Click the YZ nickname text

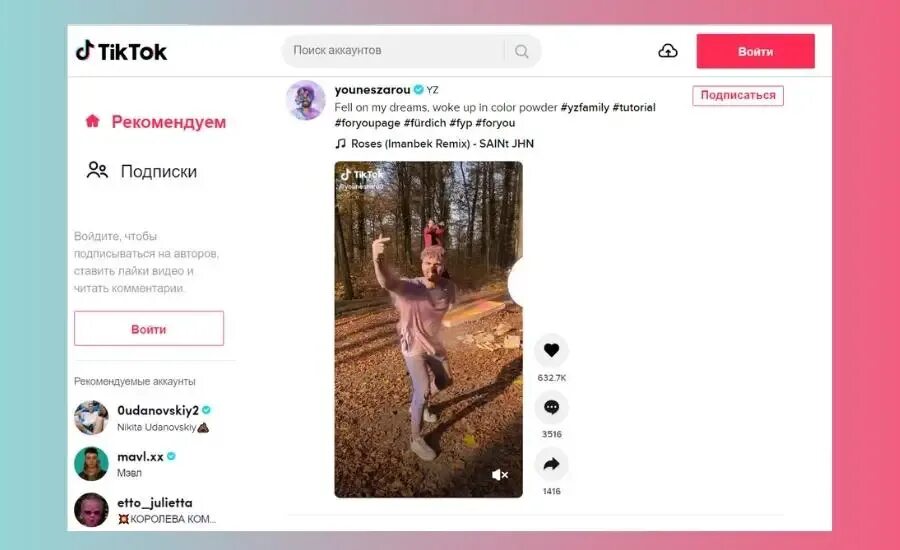432,90
